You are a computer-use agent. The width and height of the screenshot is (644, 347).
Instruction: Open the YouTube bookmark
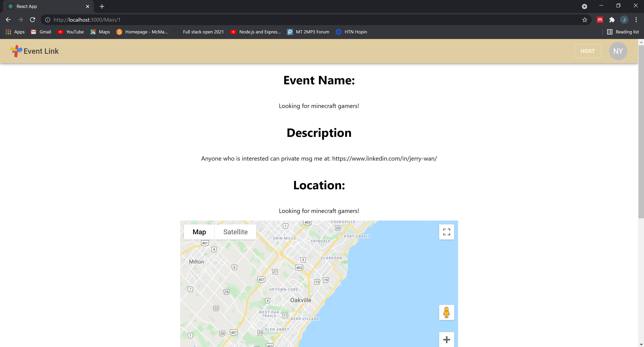click(71, 32)
